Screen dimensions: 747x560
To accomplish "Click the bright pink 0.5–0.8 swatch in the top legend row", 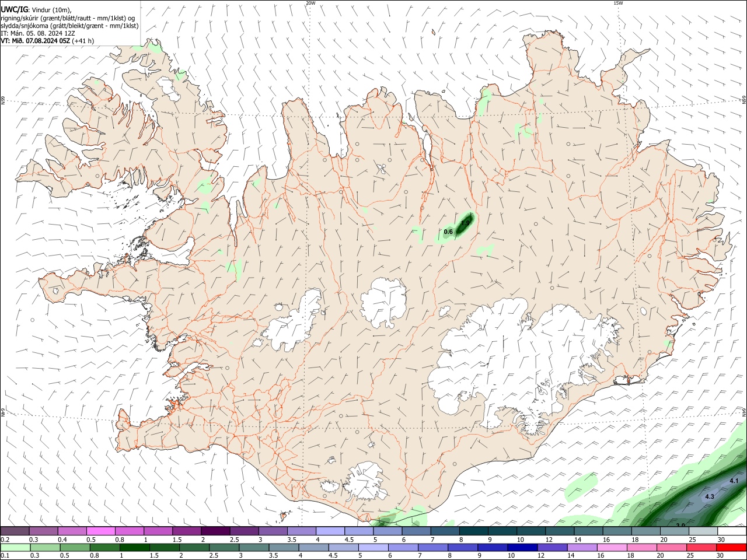I will click(x=100, y=531).
